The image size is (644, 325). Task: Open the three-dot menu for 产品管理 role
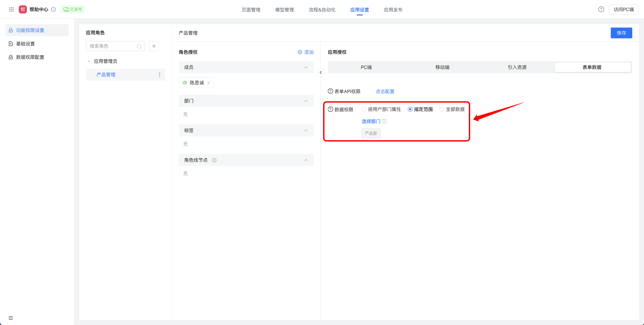click(x=159, y=75)
